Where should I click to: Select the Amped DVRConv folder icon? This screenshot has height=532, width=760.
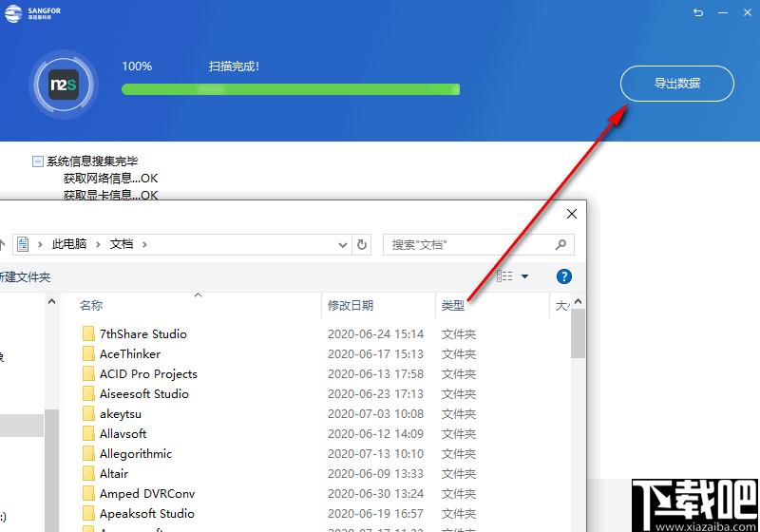(88, 493)
